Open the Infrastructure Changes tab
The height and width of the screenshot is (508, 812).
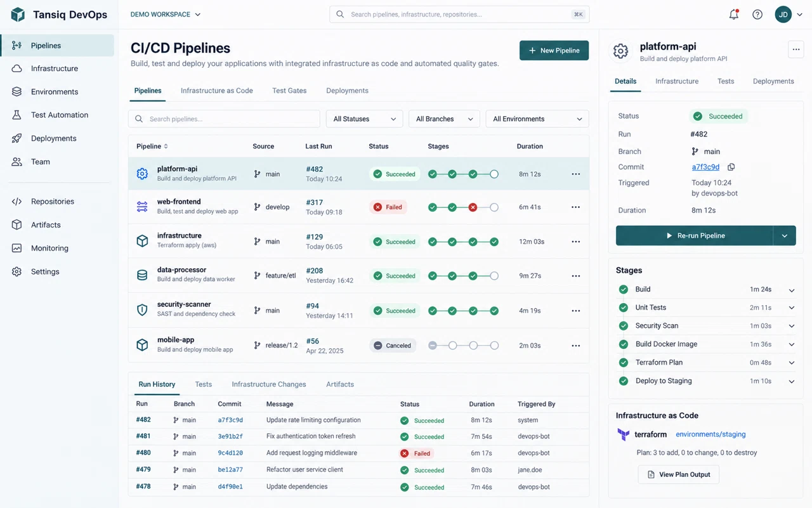(x=269, y=384)
